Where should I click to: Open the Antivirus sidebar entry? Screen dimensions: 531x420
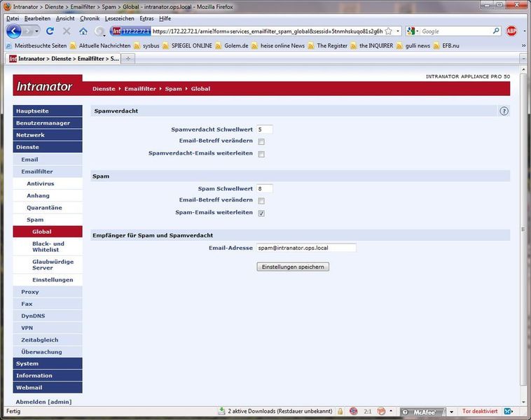(48, 183)
